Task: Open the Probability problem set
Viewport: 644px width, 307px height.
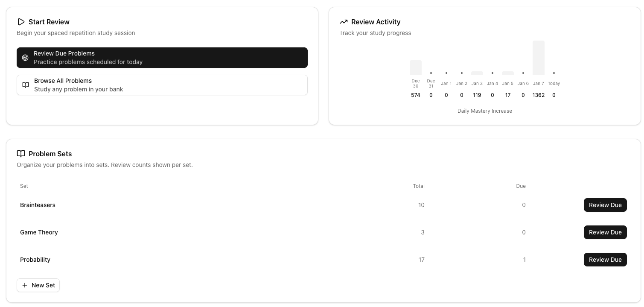Action: [35, 260]
